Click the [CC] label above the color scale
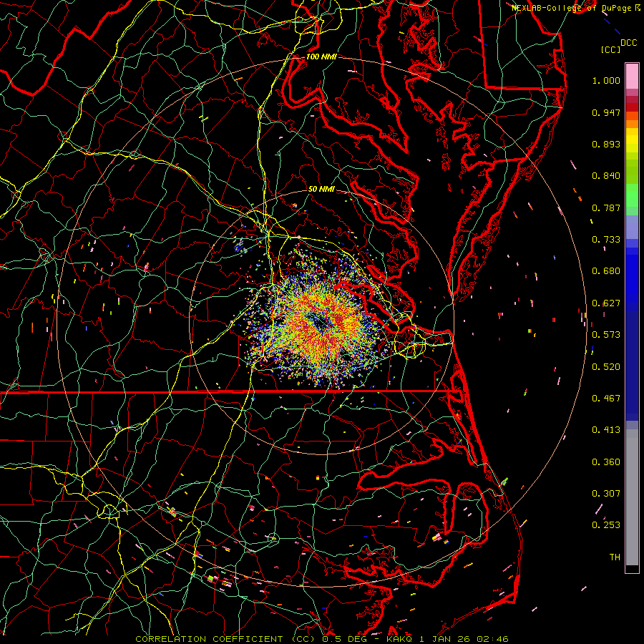This screenshot has height=644, width=644. tap(611, 49)
